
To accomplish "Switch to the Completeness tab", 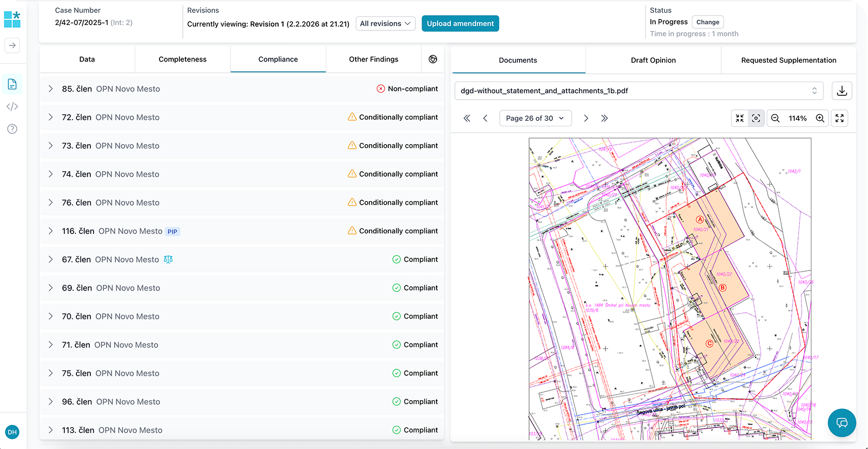I will pyautogui.click(x=182, y=59).
